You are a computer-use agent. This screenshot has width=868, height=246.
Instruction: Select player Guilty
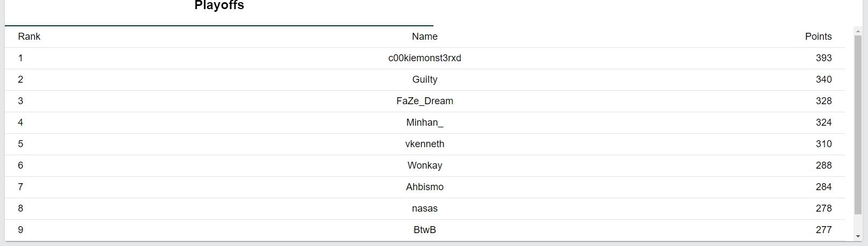pyautogui.click(x=425, y=79)
